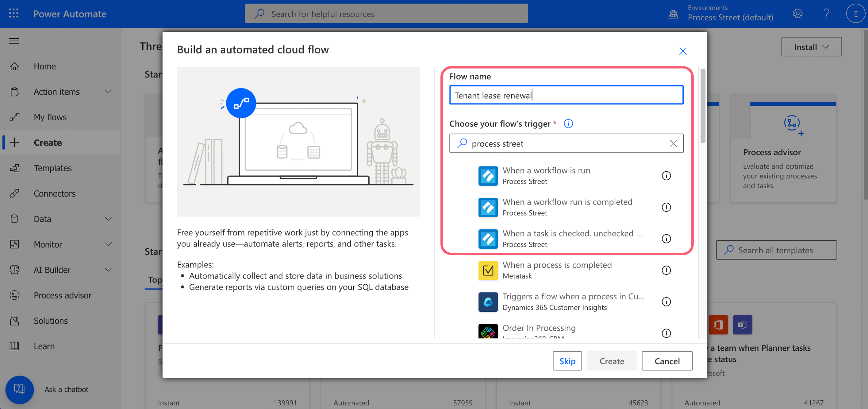
Task: Expand the Monitor menu chevron
Action: point(108,244)
